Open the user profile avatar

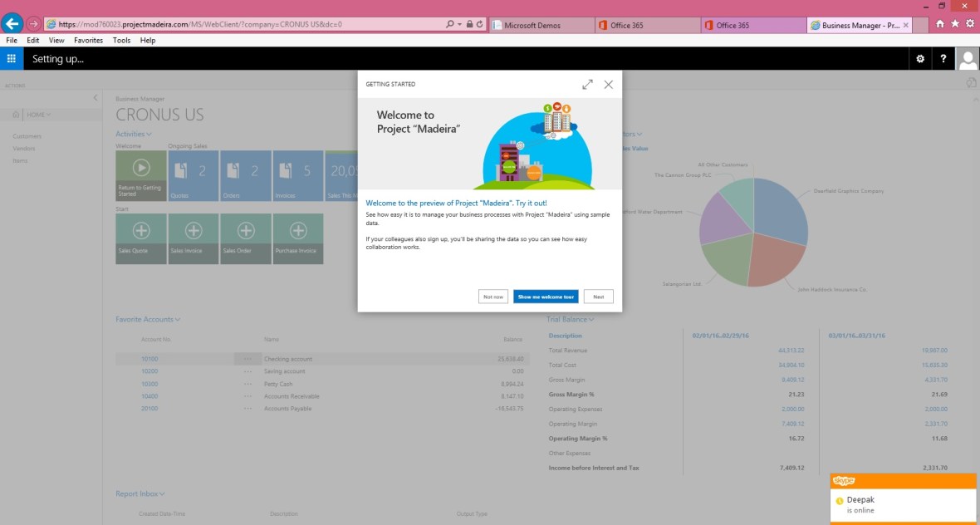click(968, 59)
